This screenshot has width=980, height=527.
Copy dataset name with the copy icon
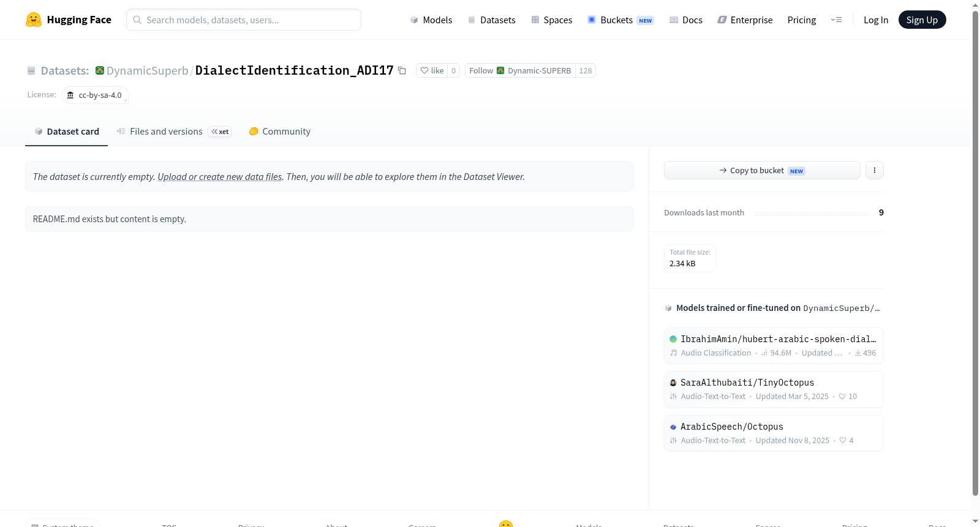[x=402, y=70]
